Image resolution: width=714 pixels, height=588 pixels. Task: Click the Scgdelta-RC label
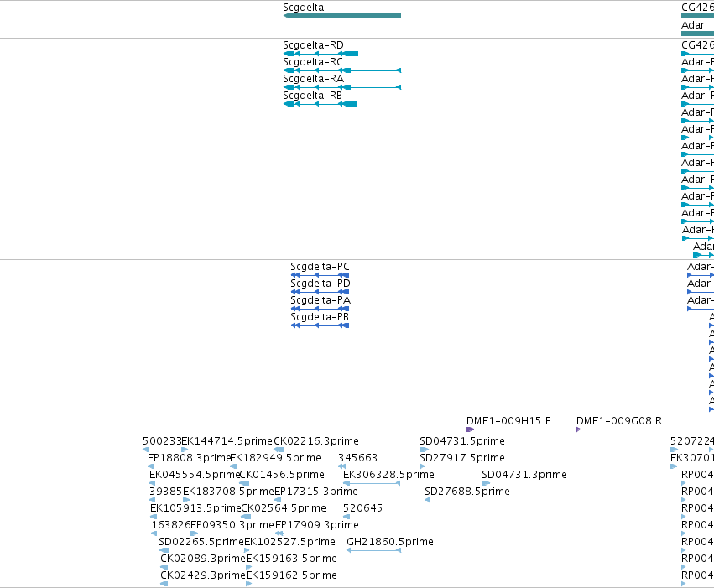click(313, 62)
